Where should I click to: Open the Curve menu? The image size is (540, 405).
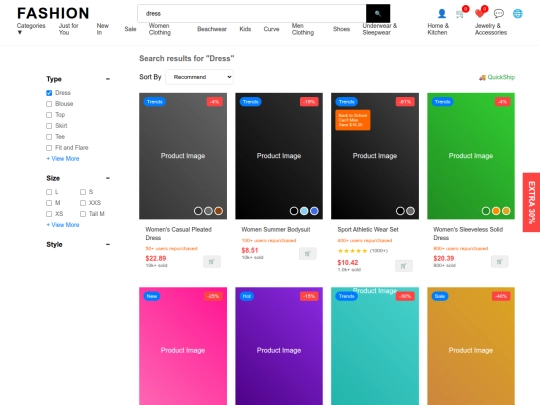tap(271, 29)
